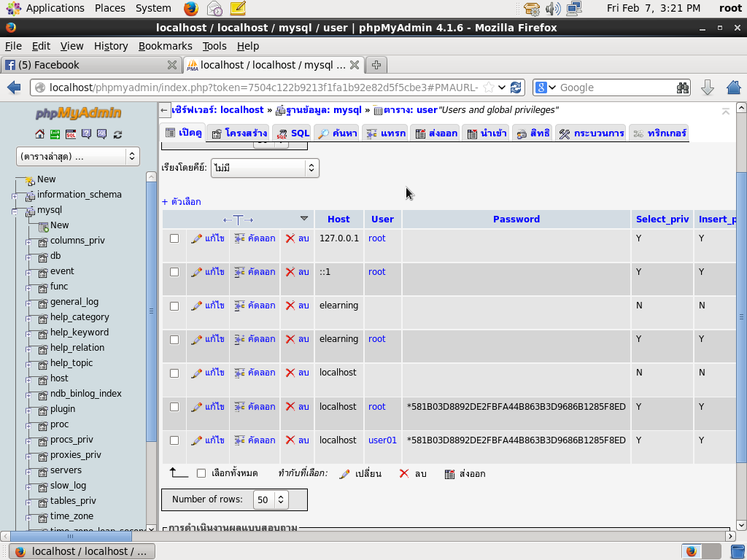Collapse the navigation panel arrow
747x560 pixels.
pos(164,111)
